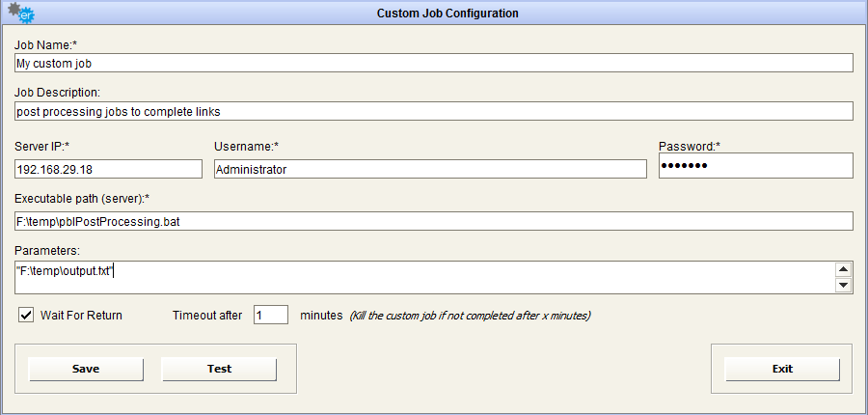Uncheck the Wait For Return checkbox

coord(27,315)
